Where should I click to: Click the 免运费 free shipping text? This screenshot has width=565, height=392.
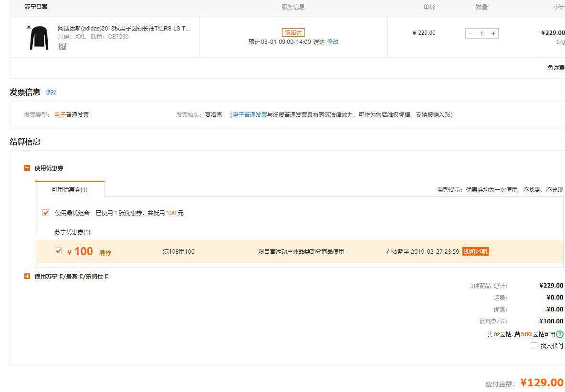(x=556, y=68)
